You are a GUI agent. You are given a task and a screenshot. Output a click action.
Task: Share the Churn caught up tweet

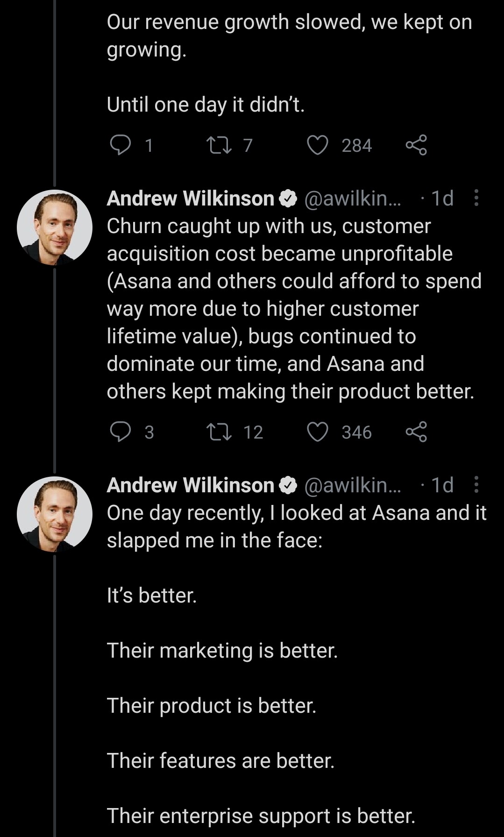click(416, 432)
